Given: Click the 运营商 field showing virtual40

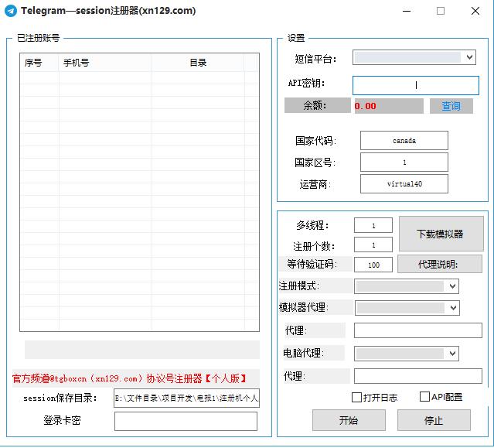Looking at the screenshot, I should point(404,184).
